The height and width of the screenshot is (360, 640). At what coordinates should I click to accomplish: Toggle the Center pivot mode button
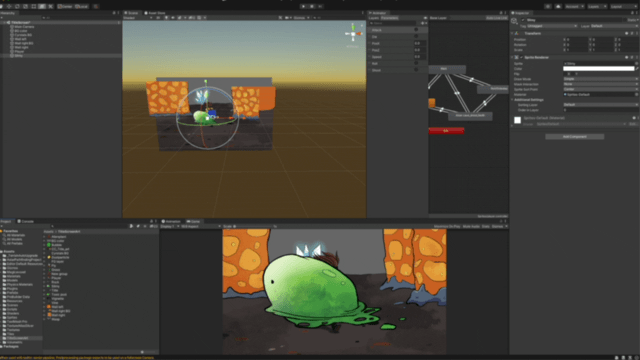click(65, 7)
